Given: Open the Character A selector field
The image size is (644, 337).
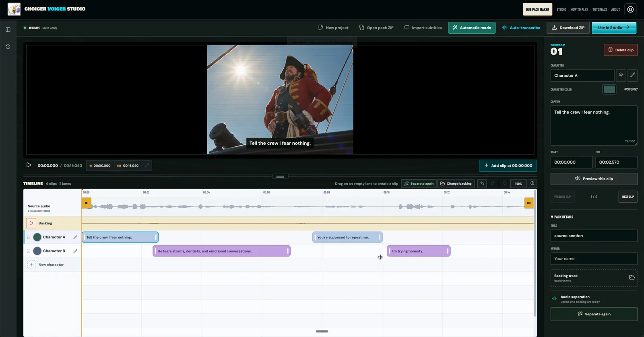Looking at the screenshot, I should pos(582,76).
